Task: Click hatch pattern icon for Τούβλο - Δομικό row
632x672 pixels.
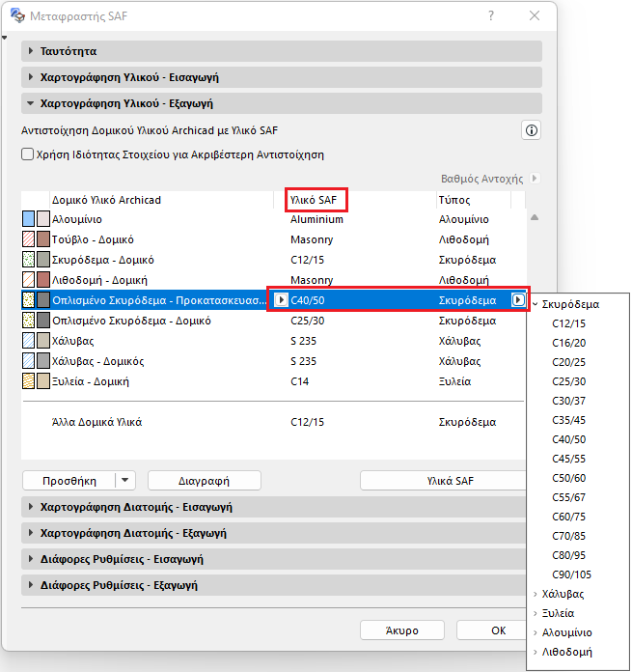Action: (x=28, y=239)
